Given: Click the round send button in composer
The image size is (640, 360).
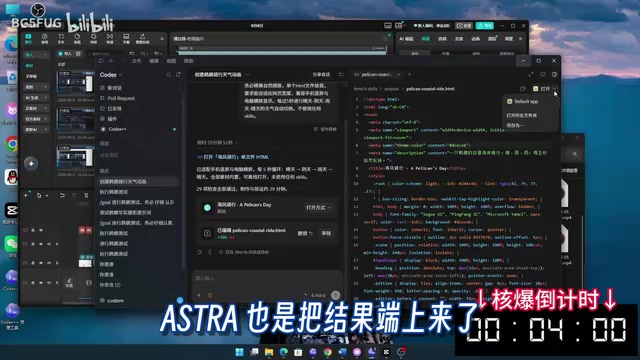Looking at the screenshot, I should click(336, 295).
